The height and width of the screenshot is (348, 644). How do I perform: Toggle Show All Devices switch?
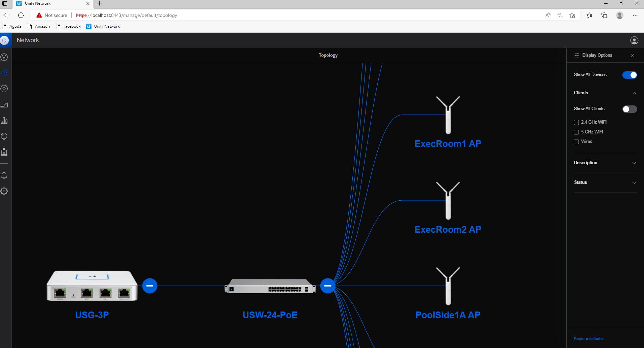[x=629, y=75]
